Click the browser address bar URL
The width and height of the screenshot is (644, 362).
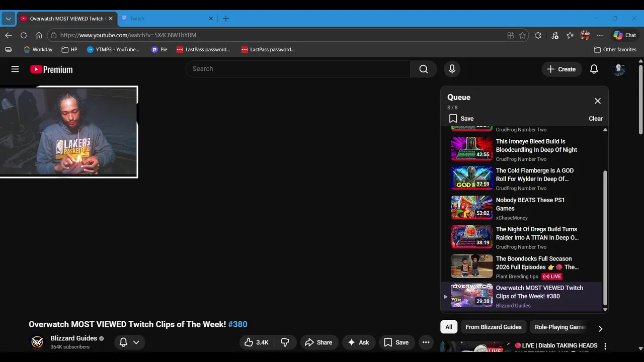pyautogui.click(x=128, y=35)
